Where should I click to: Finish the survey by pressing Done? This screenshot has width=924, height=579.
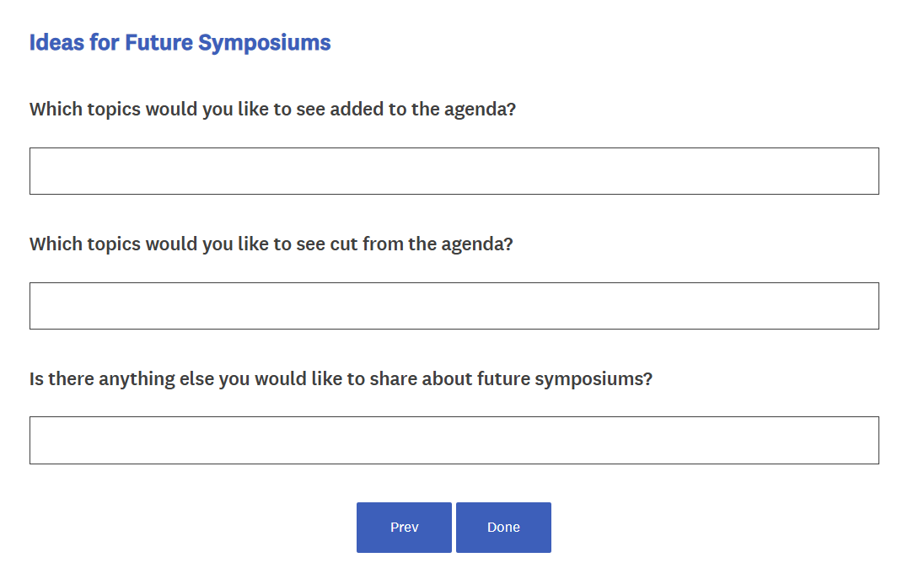tap(503, 528)
